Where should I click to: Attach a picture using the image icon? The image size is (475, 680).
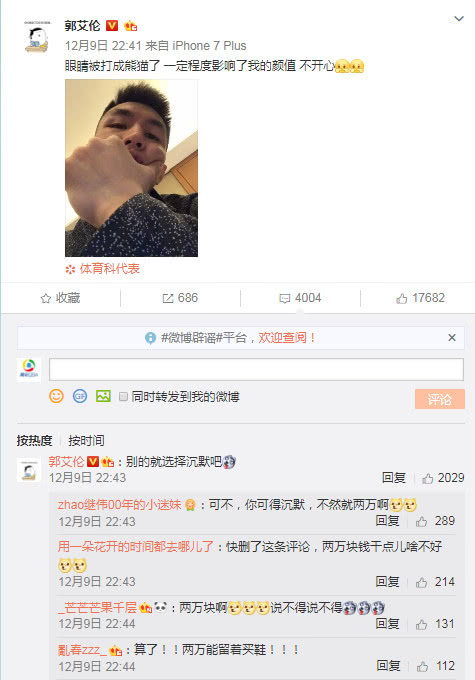click(103, 396)
